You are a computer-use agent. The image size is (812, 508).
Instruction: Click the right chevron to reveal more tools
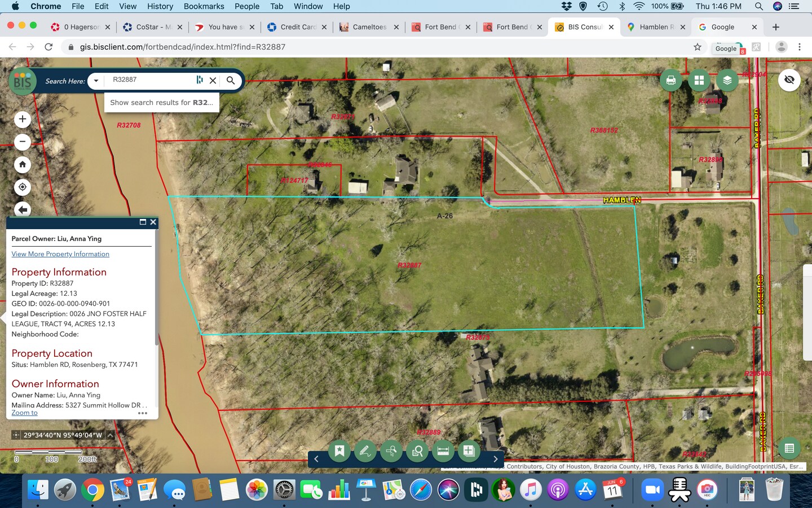(495, 459)
